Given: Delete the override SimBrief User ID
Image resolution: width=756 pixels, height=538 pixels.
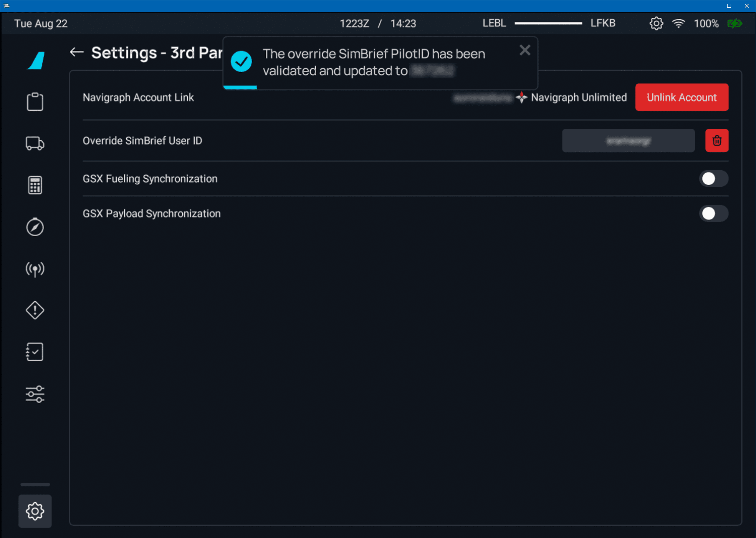Looking at the screenshot, I should pyautogui.click(x=716, y=141).
